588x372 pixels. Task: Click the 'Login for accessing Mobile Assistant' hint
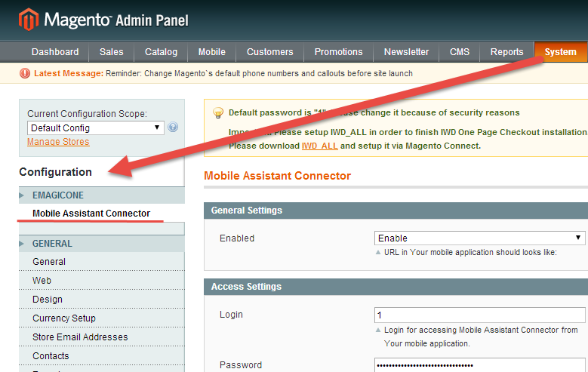pyautogui.click(x=481, y=337)
